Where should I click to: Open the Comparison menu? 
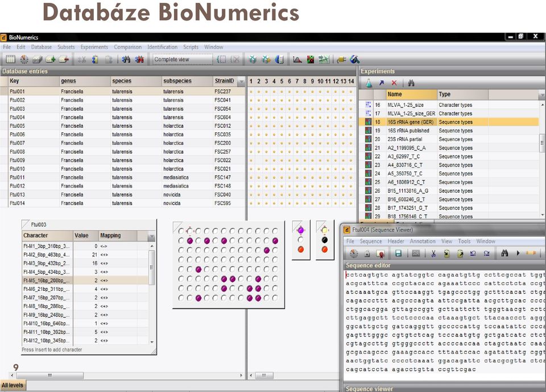pyautogui.click(x=128, y=47)
